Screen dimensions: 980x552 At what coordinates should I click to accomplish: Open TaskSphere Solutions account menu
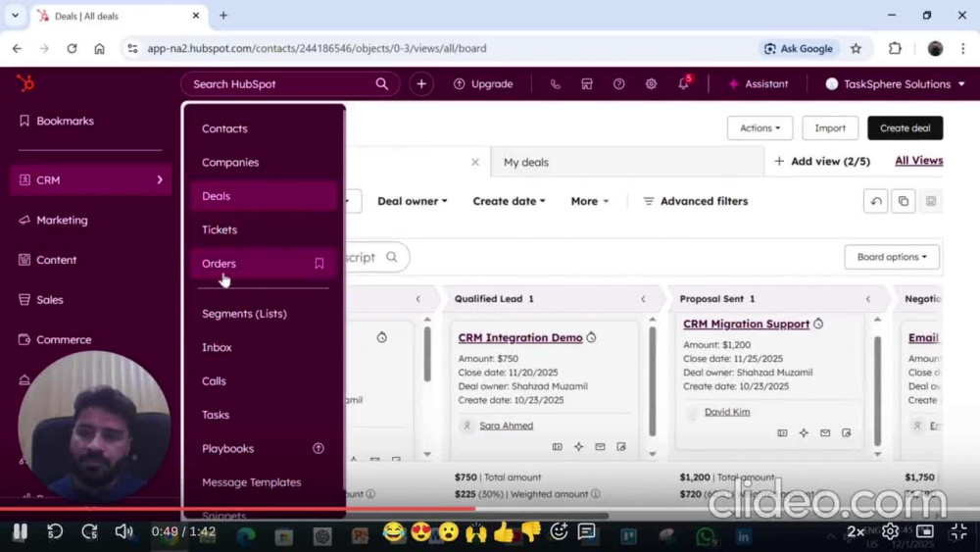tap(895, 83)
